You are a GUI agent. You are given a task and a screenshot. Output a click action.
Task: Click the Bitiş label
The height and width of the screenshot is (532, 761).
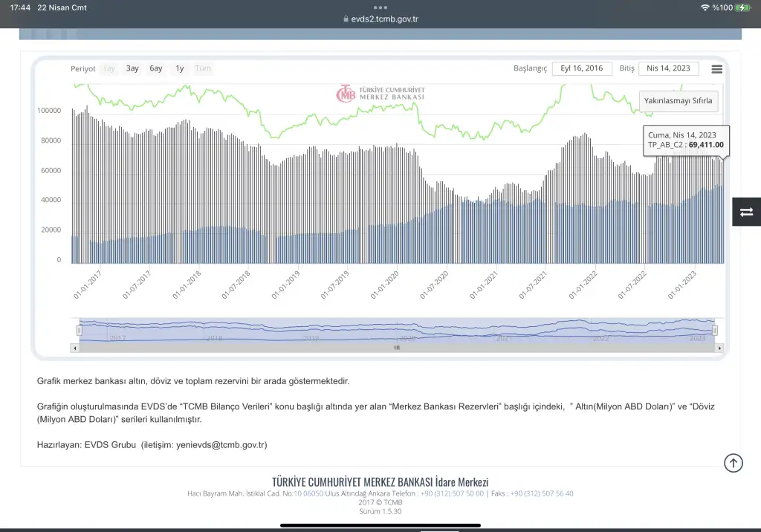[x=626, y=68]
